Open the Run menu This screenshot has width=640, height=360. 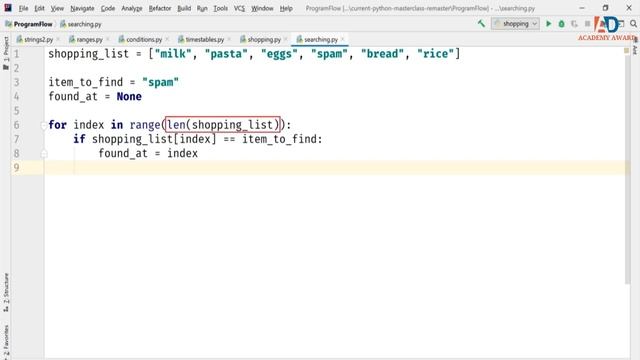pyautogui.click(x=202, y=8)
